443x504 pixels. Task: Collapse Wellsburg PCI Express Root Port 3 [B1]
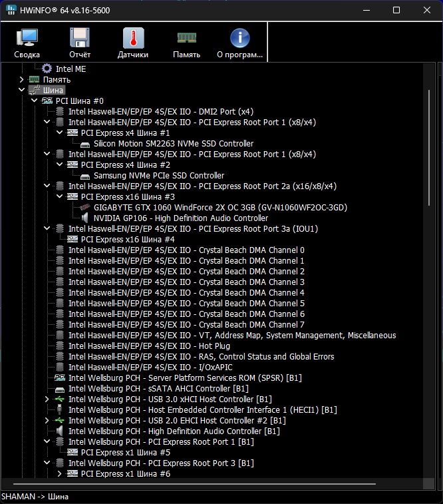click(x=47, y=463)
